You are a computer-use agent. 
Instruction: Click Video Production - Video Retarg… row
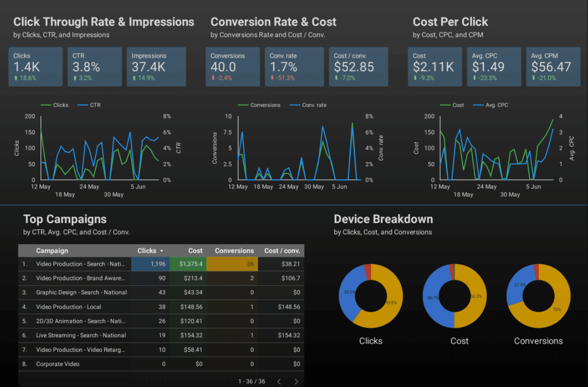click(161, 350)
